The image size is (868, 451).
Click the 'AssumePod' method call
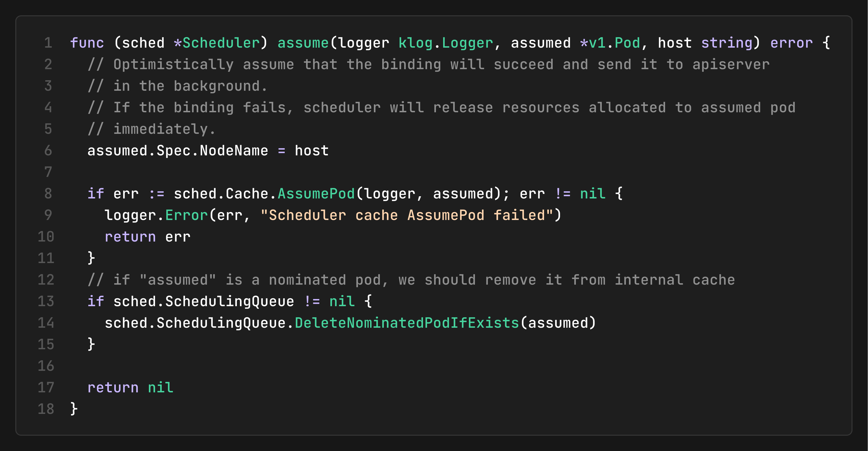tap(316, 194)
